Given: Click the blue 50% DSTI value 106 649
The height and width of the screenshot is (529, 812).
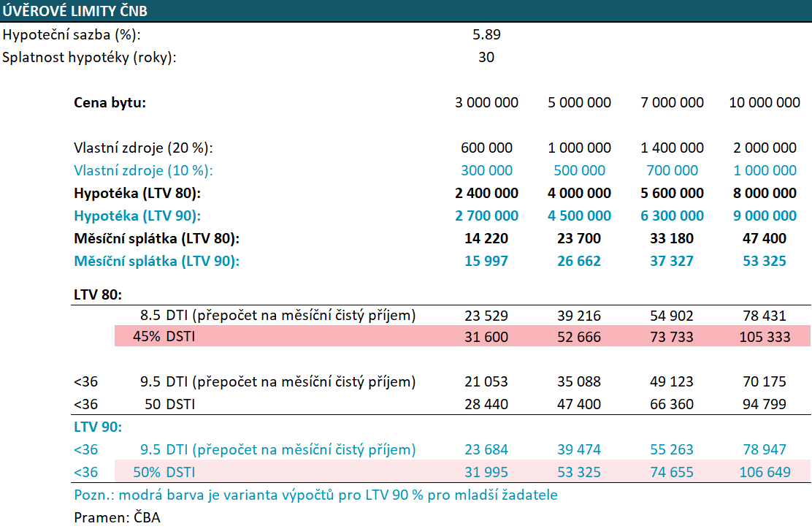Looking at the screenshot, I should coord(765,472).
